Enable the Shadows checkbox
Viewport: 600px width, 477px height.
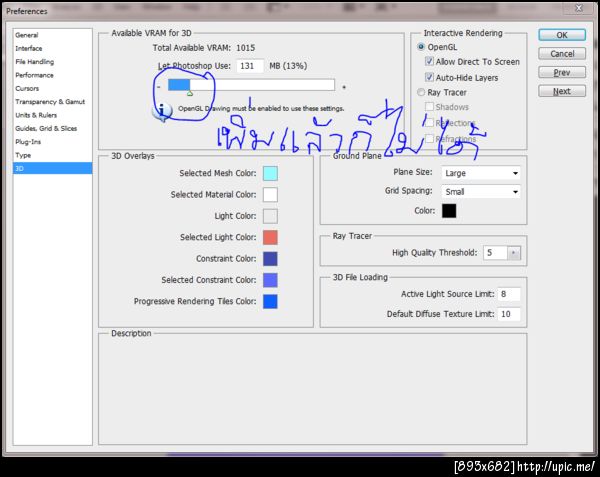pyautogui.click(x=429, y=107)
